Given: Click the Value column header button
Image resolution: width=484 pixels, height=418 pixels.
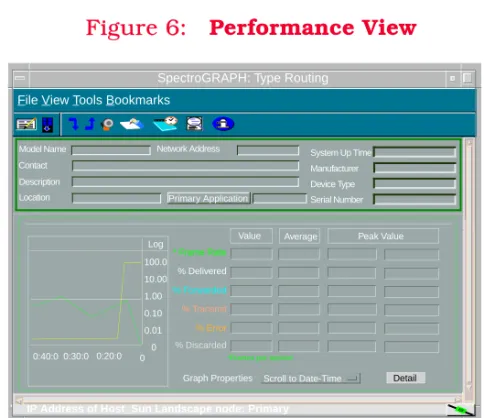Looking at the screenshot, I should [251, 236].
